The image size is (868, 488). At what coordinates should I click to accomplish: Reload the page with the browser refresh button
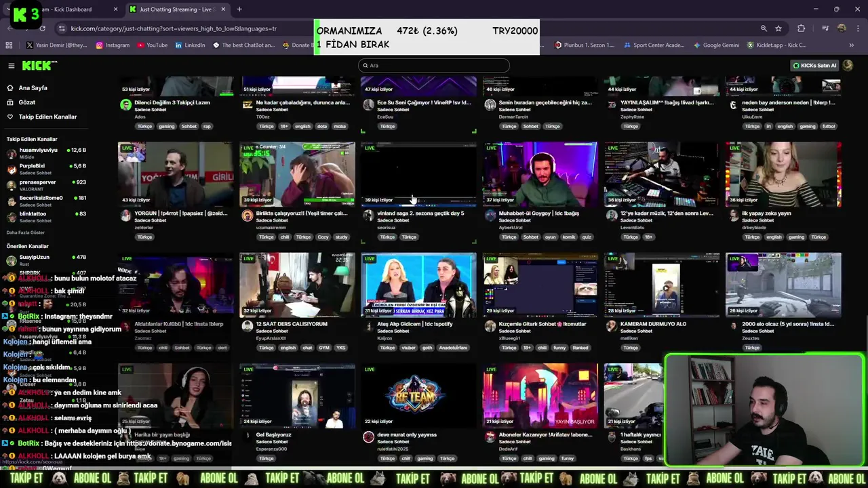point(42,28)
